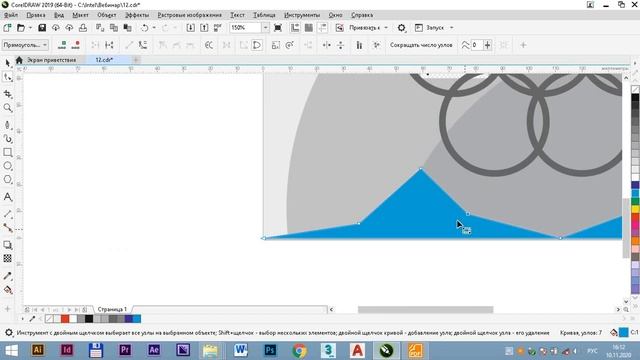Toggle show rulers button
The height and width of the screenshot is (360, 640).
[x=295, y=28]
